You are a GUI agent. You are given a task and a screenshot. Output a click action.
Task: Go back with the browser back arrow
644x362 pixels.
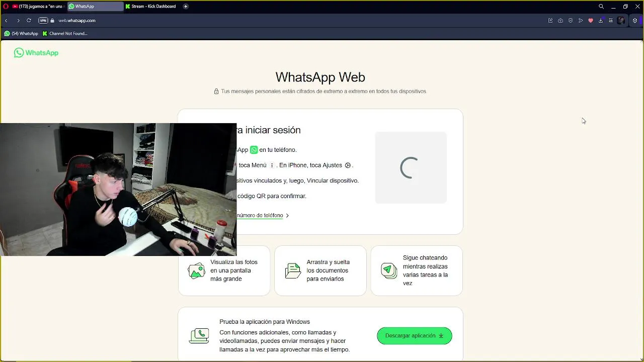click(6, 21)
